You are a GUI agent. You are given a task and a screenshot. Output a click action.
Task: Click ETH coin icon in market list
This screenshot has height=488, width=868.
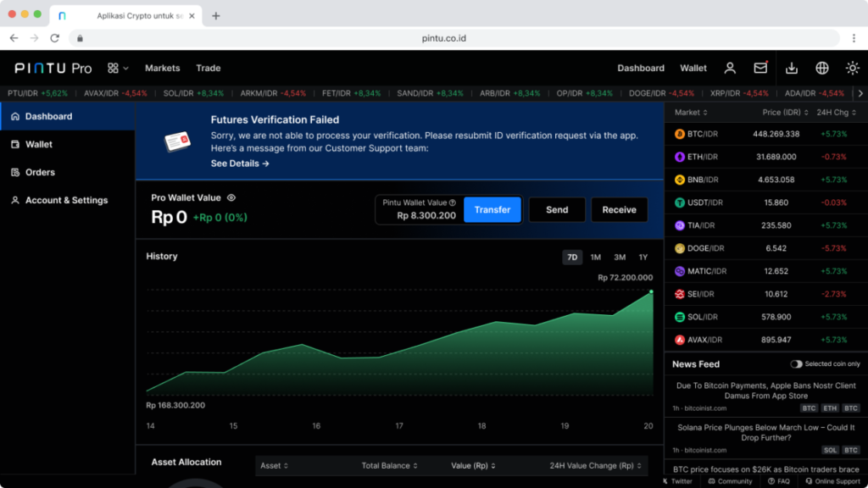(679, 157)
